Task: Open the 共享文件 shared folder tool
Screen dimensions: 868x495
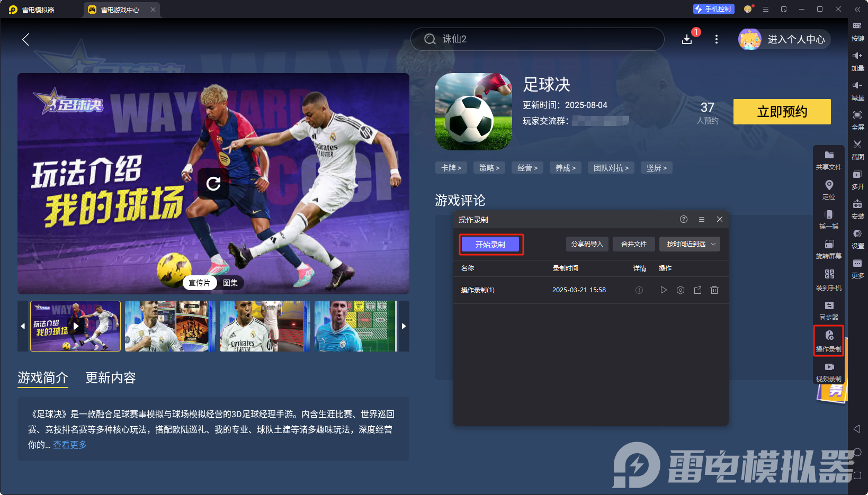Action: (x=829, y=160)
